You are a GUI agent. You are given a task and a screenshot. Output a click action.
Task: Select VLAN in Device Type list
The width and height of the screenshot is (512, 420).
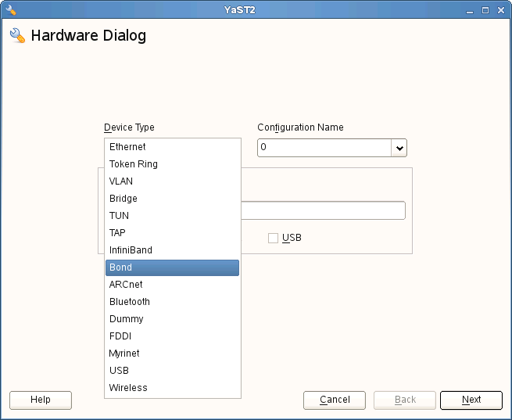click(173, 181)
